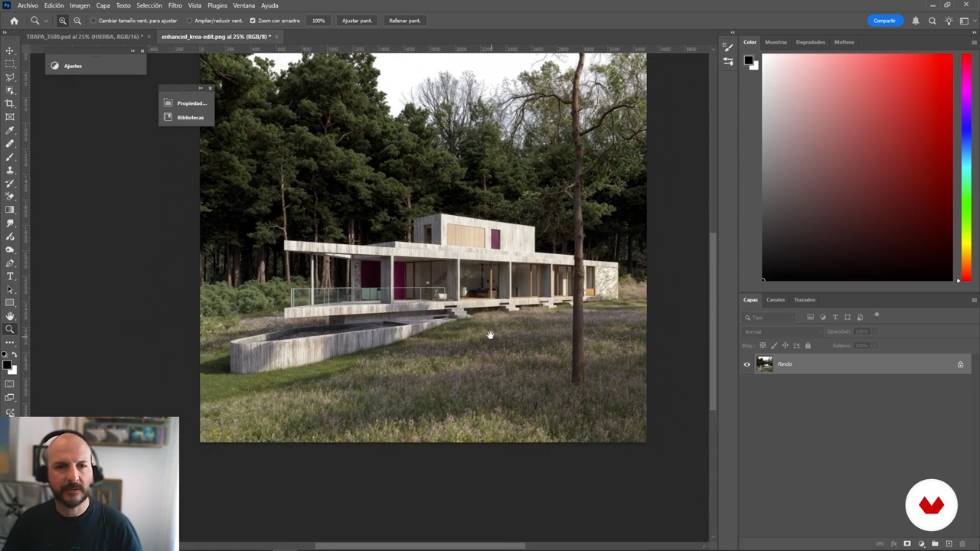Open the Archivo menu
Image resolution: width=980 pixels, height=551 pixels.
(28, 5)
